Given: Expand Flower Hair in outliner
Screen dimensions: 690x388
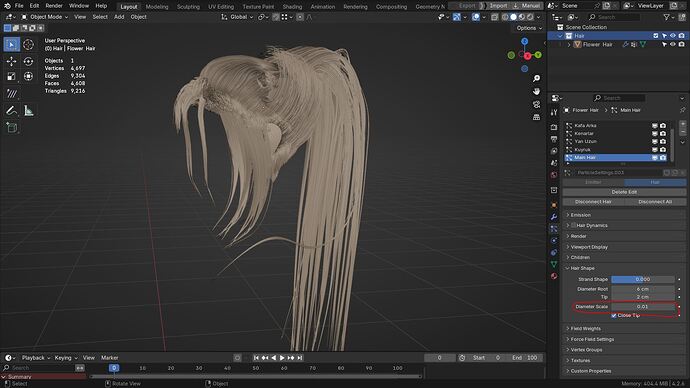Looking at the screenshot, I should pos(569,44).
